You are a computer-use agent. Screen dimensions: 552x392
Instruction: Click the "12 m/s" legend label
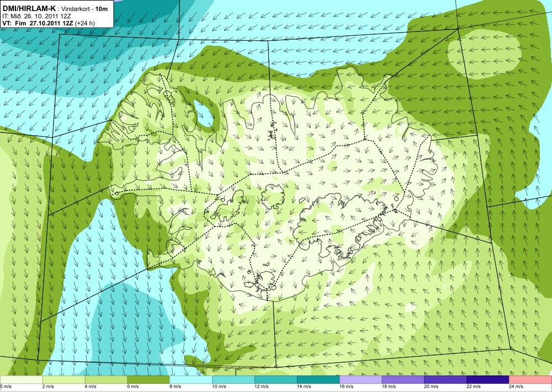coord(261,386)
